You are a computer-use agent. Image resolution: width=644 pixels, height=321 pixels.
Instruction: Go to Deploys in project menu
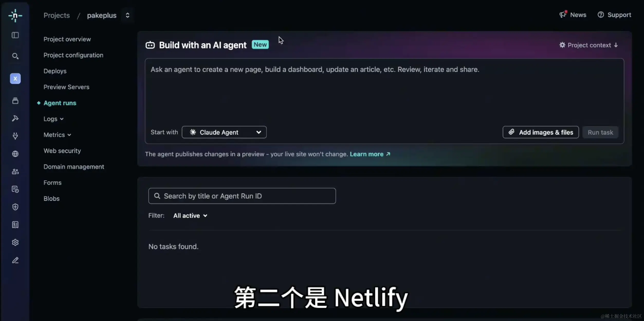click(x=55, y=71)
